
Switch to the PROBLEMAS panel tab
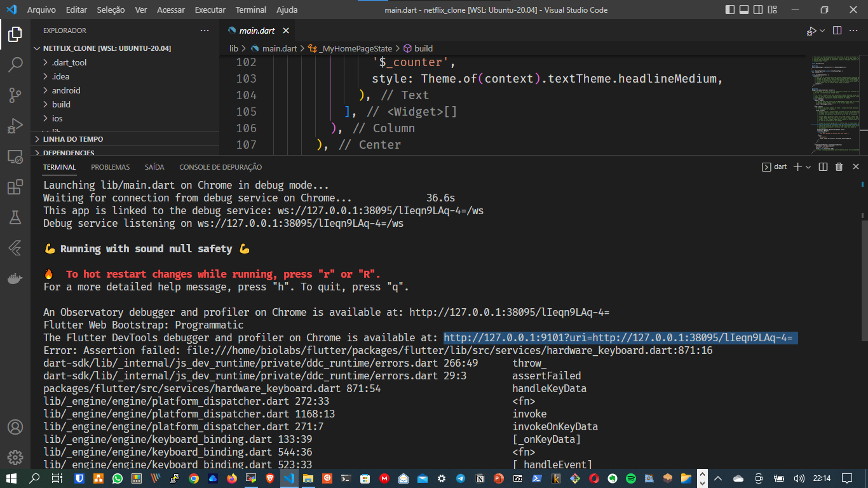(x=111, y=167)
